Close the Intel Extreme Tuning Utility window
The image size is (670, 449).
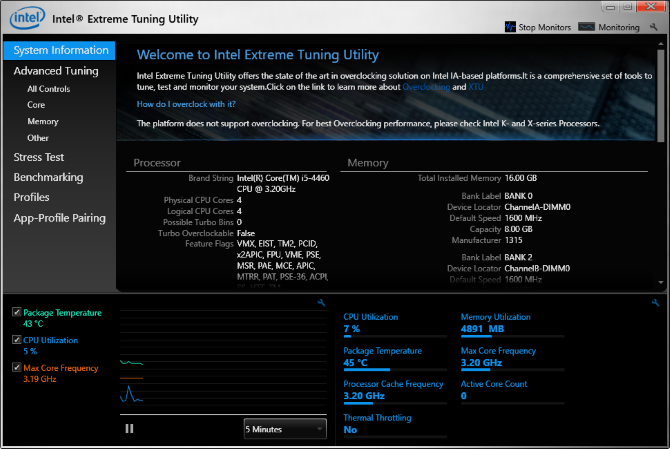pyautogui.click(x=651, y=6)
